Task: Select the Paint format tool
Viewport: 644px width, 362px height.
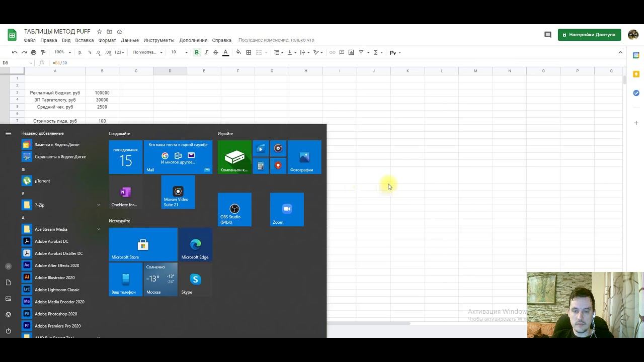Action: 43,52
